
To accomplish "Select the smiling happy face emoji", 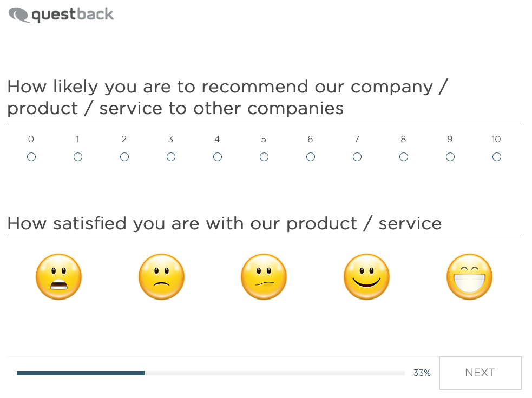I will pyautogui.click(x=367, y=277).
